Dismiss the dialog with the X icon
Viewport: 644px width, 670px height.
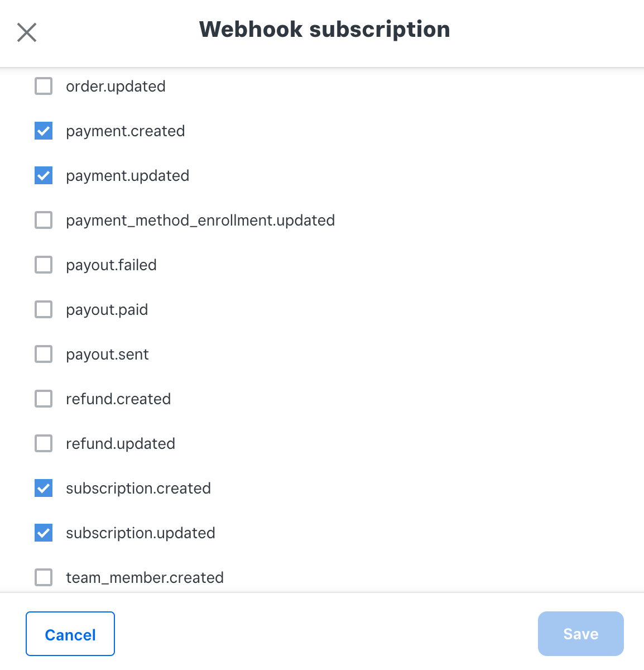[x=26, y=32]
